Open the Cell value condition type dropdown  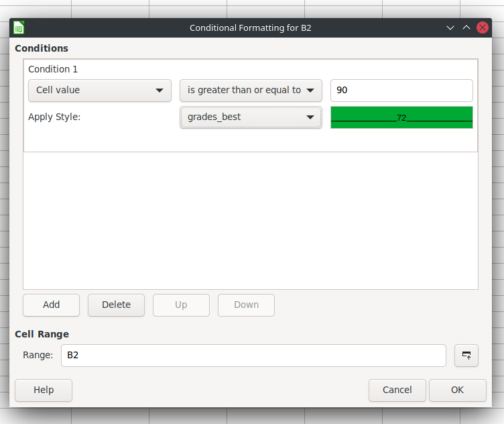[100, 91]
